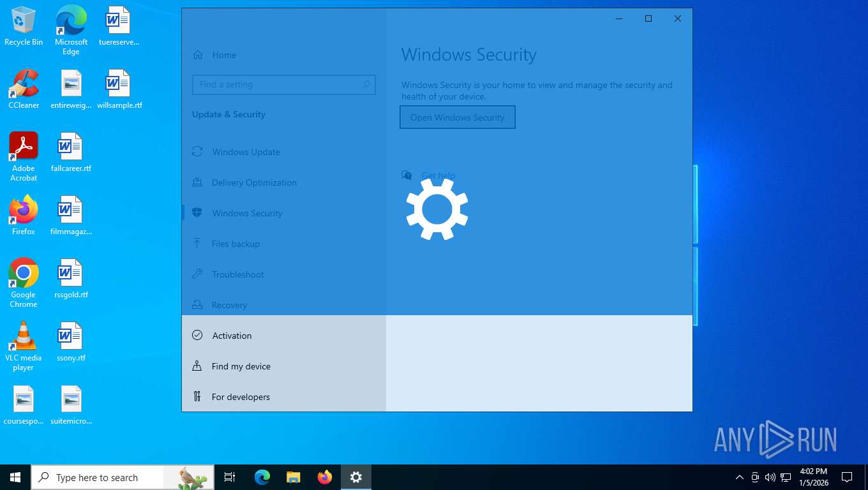This screenshot has width=868, height=490.
Task: Select Delivery Optimization in the sidebar
Action: [284, 182]
